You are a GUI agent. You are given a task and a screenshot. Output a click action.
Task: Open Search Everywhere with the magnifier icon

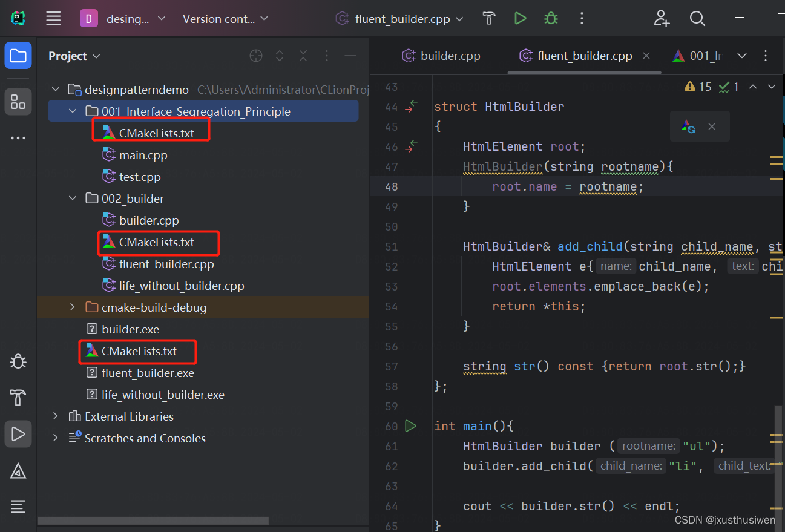697,18
